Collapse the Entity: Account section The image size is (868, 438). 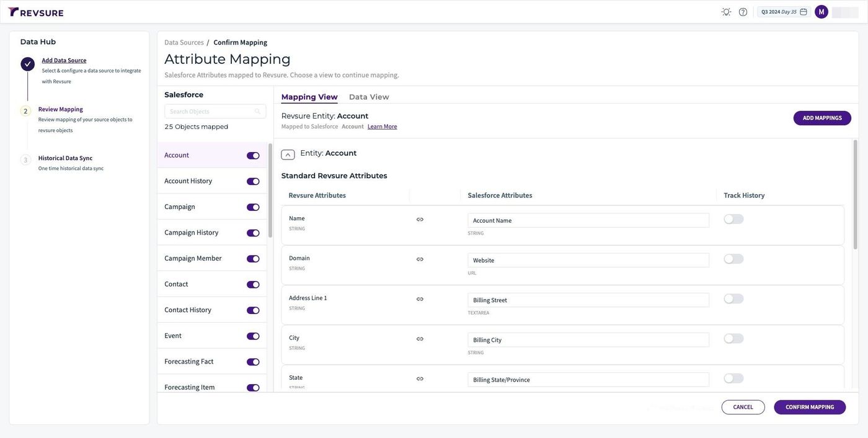pyautogui.click(x=288, y=154)
